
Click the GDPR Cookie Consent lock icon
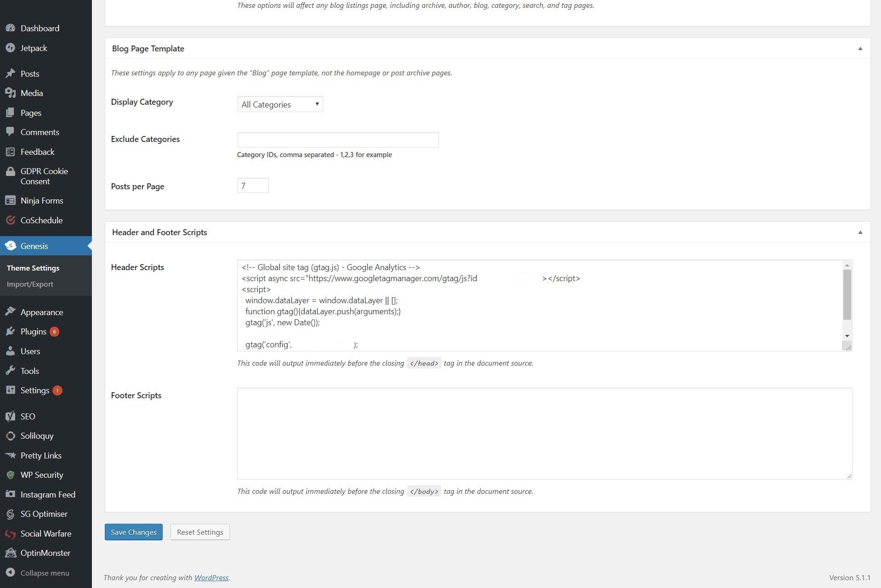coord(10,171)
